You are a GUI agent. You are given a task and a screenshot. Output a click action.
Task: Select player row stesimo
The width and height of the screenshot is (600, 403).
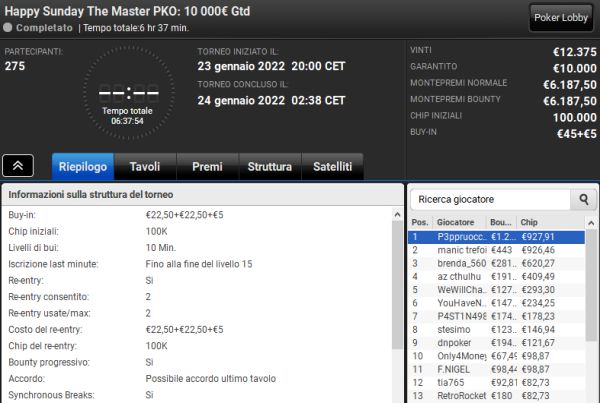(496, 330)
